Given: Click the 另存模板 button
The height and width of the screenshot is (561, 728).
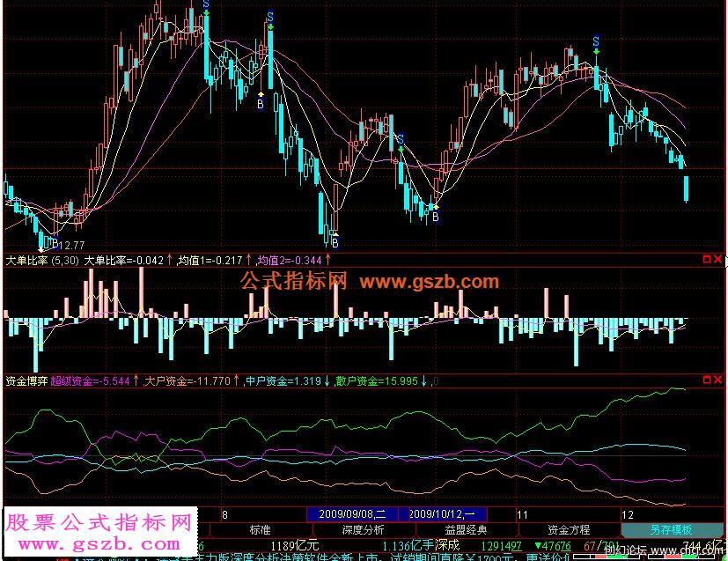Looking at the screenshot, I should (x=671, y=530).
